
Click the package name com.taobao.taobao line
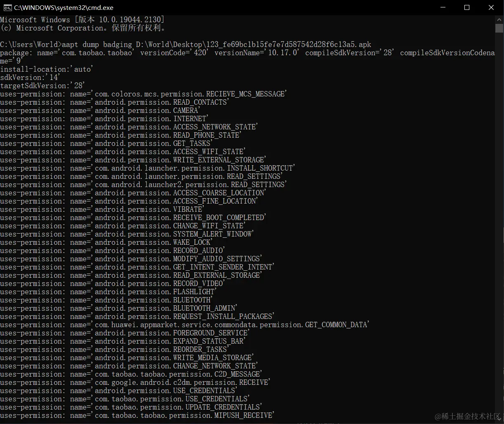coord(247,57)
